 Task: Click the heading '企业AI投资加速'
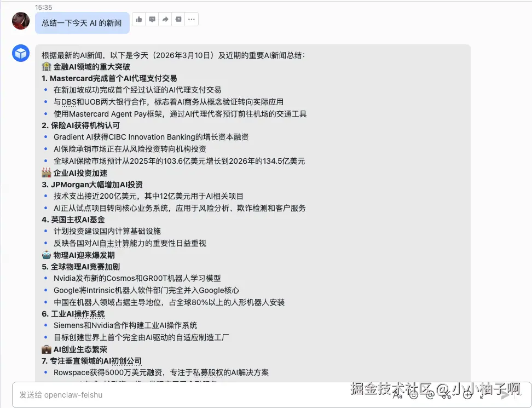point(80,173)
